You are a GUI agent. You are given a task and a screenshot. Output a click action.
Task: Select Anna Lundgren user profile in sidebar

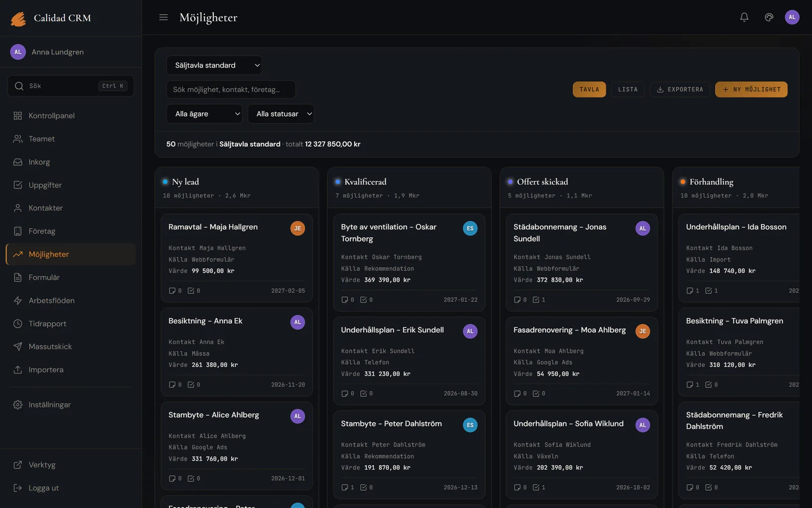71,52
